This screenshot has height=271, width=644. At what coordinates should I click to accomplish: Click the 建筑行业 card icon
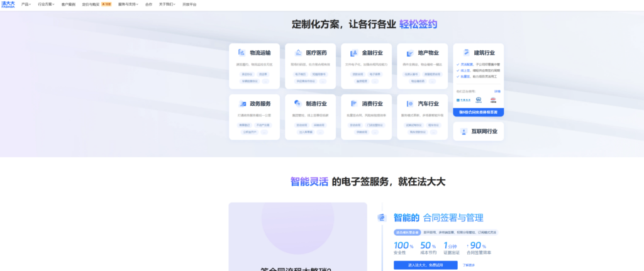click(x=466, y=53)
